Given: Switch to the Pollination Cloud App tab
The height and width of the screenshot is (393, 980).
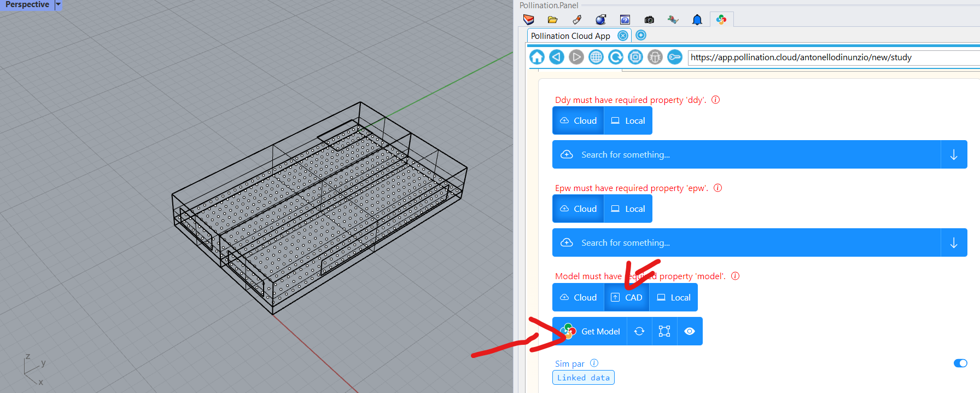Looking at the screenshot, I should point(570,36).
